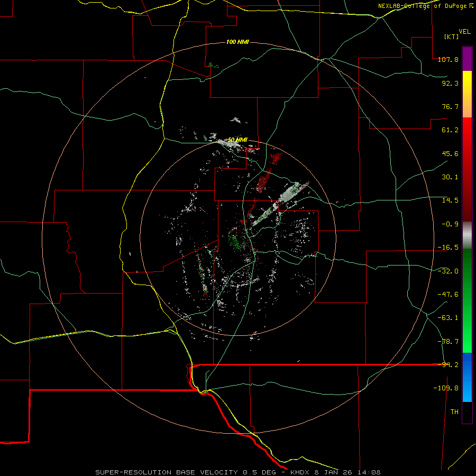This screenshot has width=476, height=476.
Task: Click the gray near-zero segment of the velocity scale
Action: pyautogui.click(x=467, y=235)
